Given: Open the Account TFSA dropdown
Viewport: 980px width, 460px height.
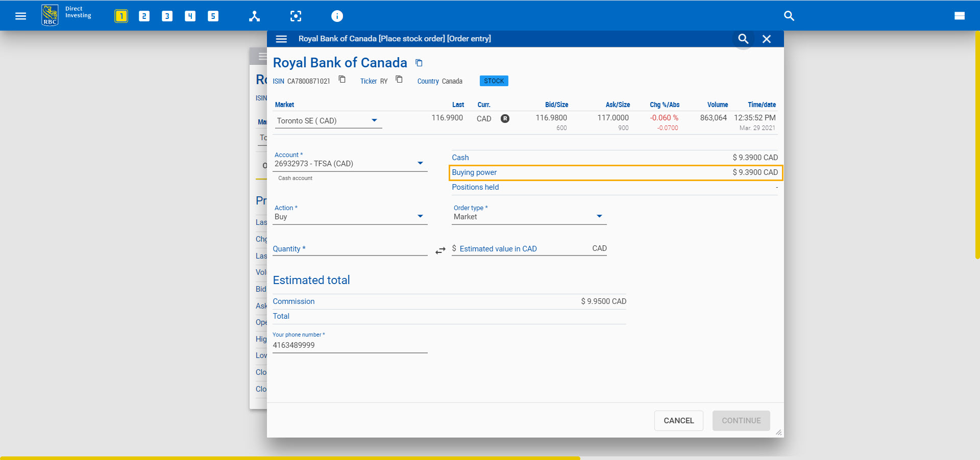Looking at the screenshot, I should click(420, 163).
